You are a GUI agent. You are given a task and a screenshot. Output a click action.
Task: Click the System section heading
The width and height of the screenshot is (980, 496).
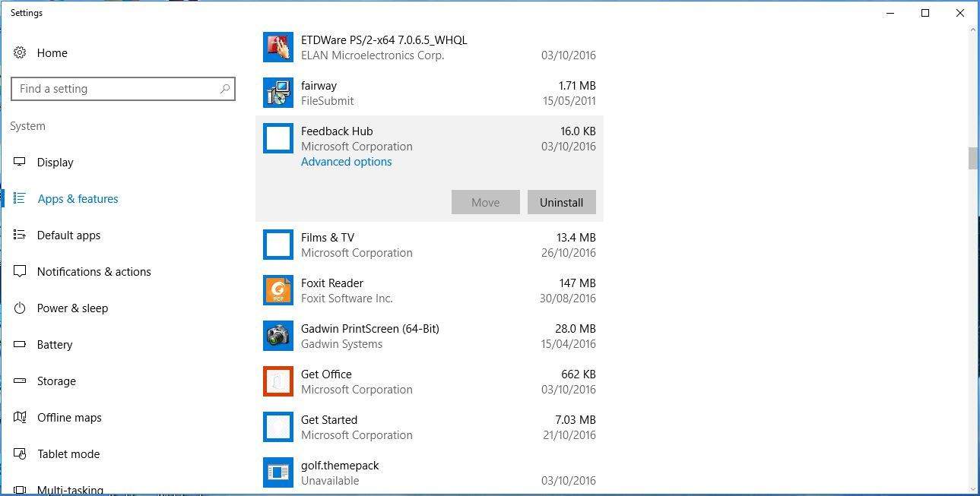[x=27, y=126]
